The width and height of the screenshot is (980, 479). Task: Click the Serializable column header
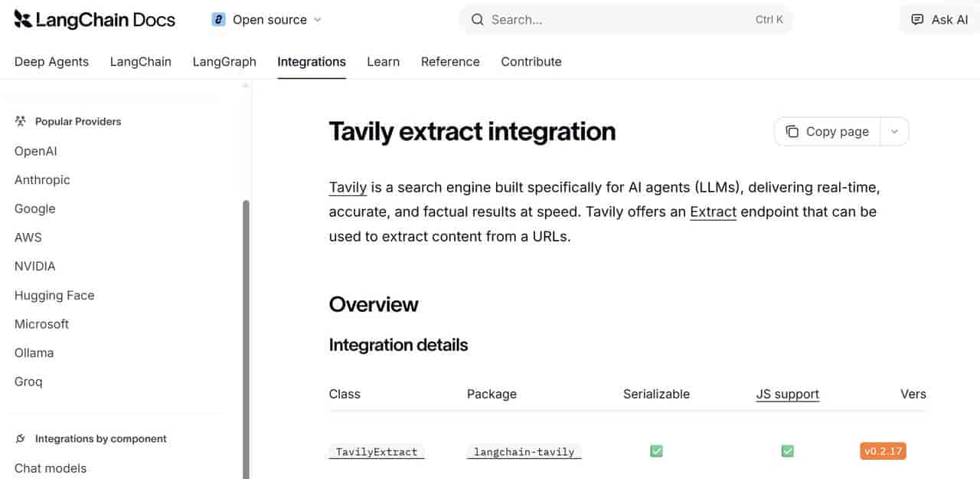pos(656,394)
